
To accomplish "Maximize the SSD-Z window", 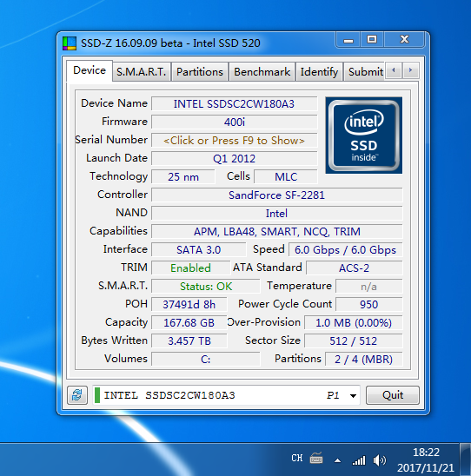I will 372,40.
